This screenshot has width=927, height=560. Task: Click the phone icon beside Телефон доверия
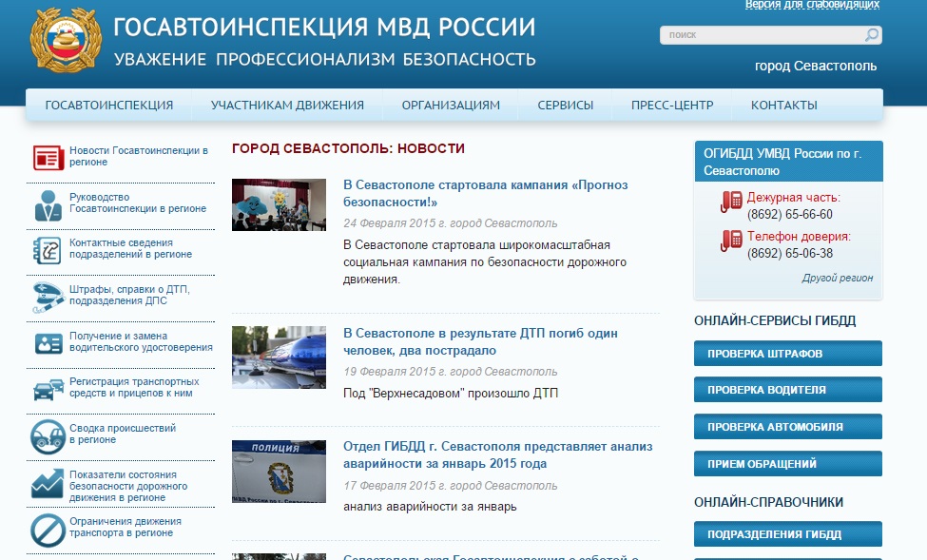tap(731, 241)
